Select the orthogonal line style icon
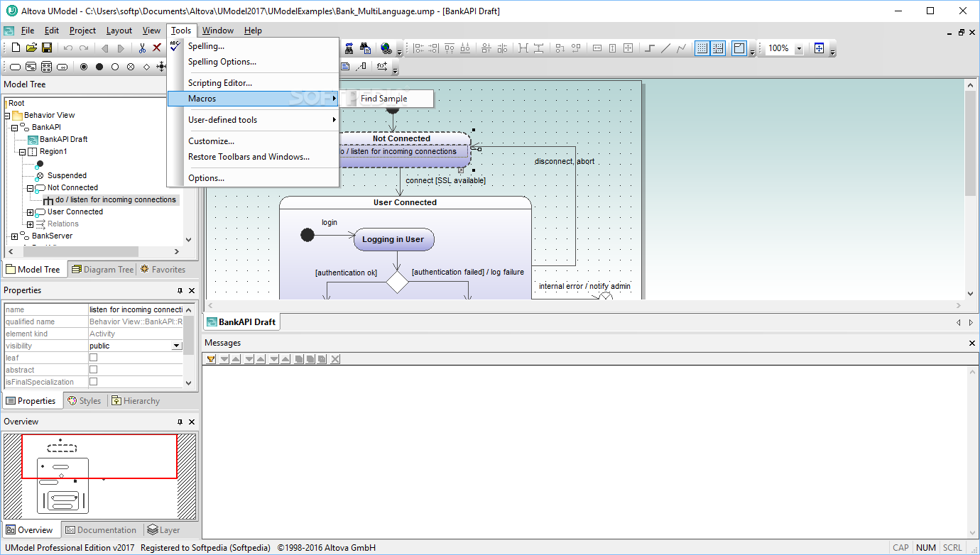980x555 pixels. pos(649,48)
